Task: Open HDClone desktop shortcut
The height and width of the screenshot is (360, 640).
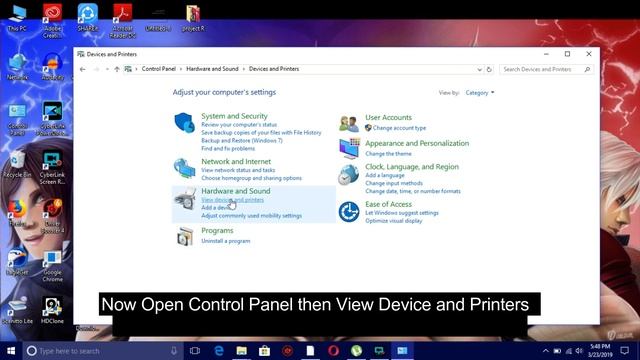Action: click(52, 311)
